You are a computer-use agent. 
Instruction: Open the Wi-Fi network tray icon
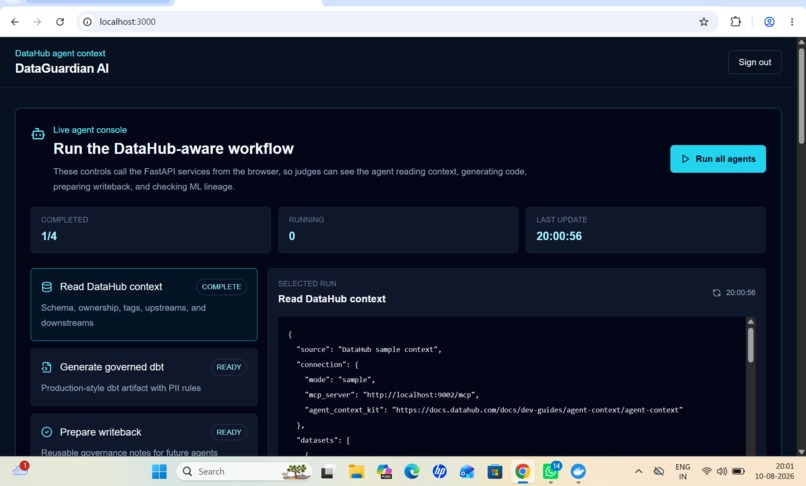click(x=707, y=471)
